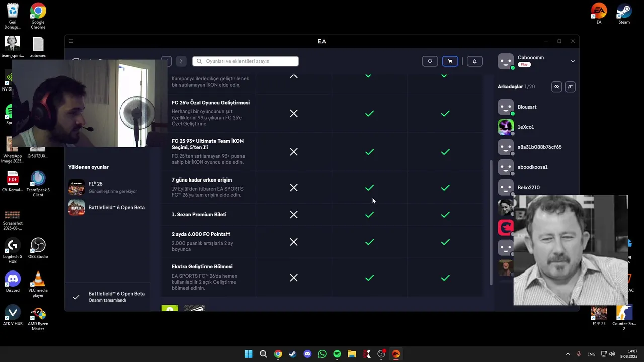The image size is (644, 362).
Task: Open taskbar Search
Action: tap(263, 354)
